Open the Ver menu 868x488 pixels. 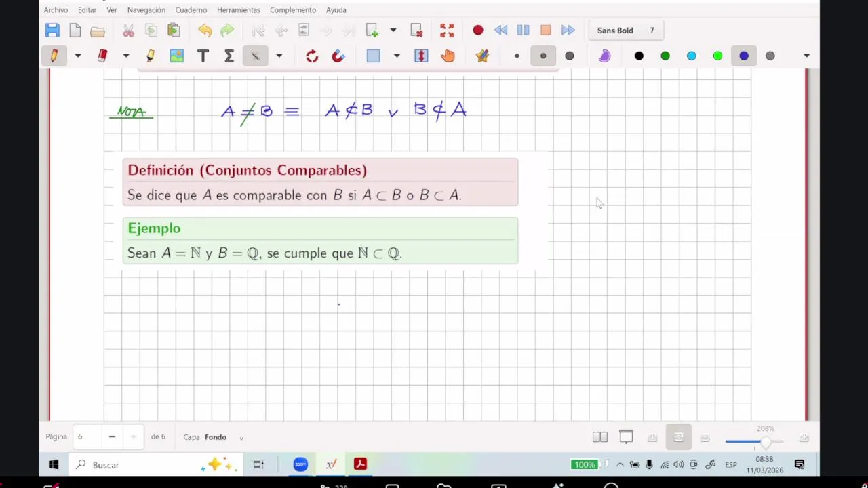coord(112,10)
